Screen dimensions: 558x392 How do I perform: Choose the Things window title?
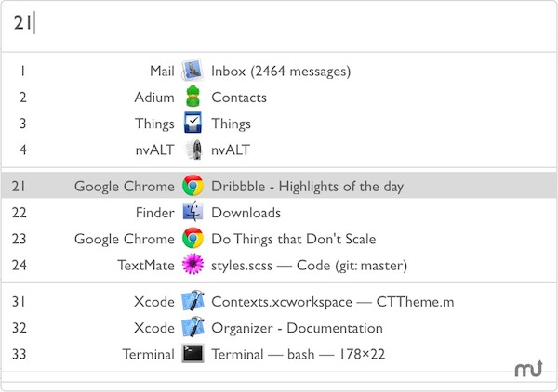[231, 124]
